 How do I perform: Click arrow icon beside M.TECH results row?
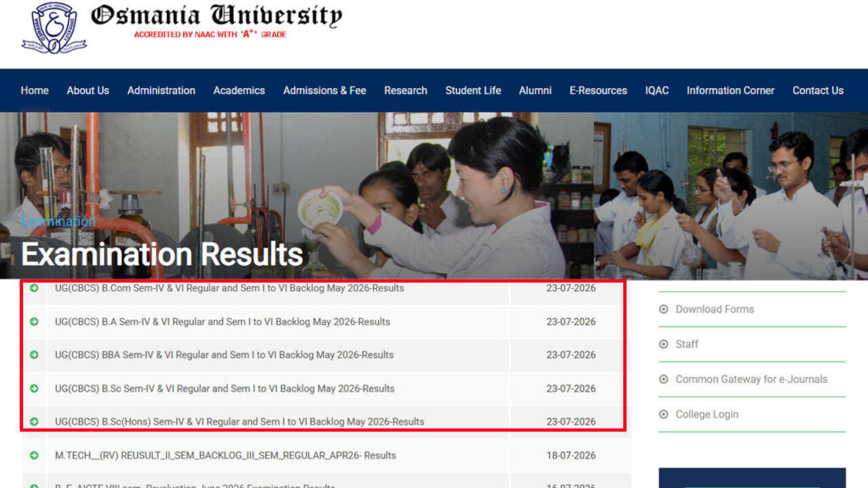34,455
